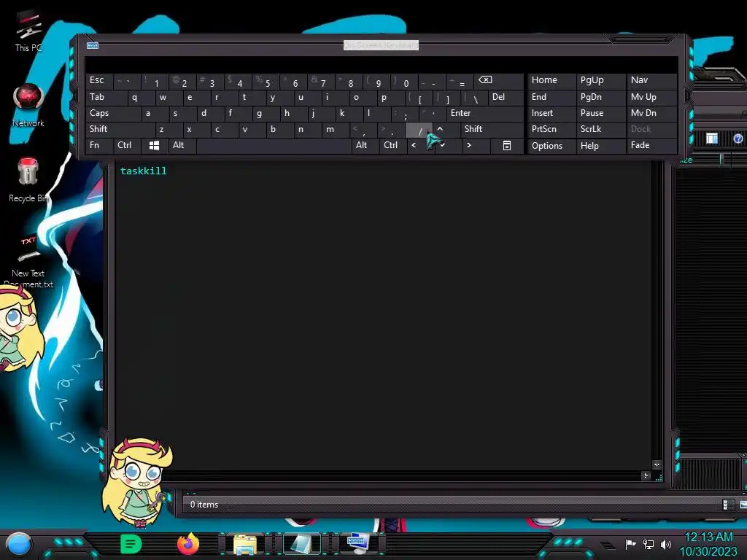Click the blue help icon in Explorer window
747x560 pixels.
pyautogui.click(x=738, y=139)
